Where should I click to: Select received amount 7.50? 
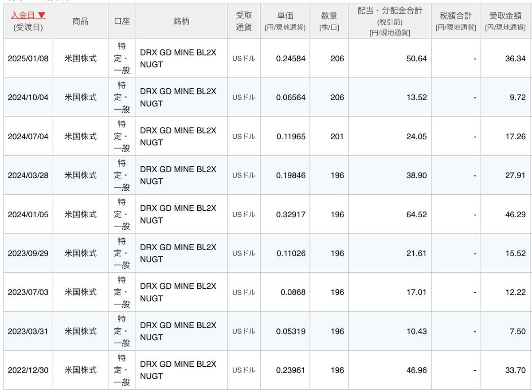pyautogui.click(x=517, y=332)
